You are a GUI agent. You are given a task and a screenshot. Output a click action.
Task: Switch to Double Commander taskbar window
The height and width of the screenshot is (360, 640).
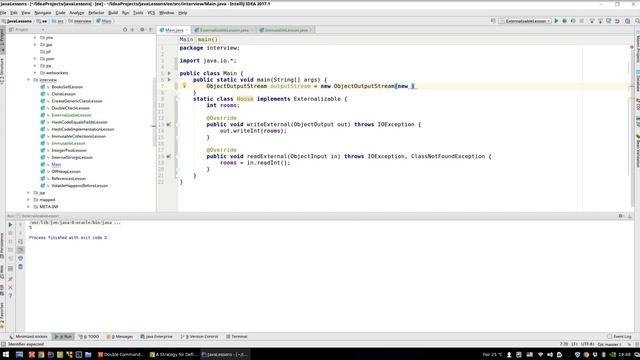[121, 354]
